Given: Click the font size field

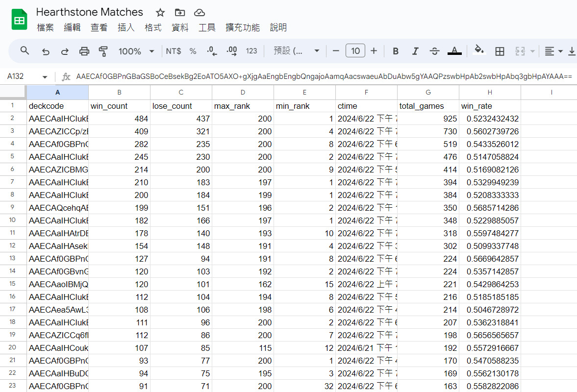Looking at the screenshot, I should (355, 51).
